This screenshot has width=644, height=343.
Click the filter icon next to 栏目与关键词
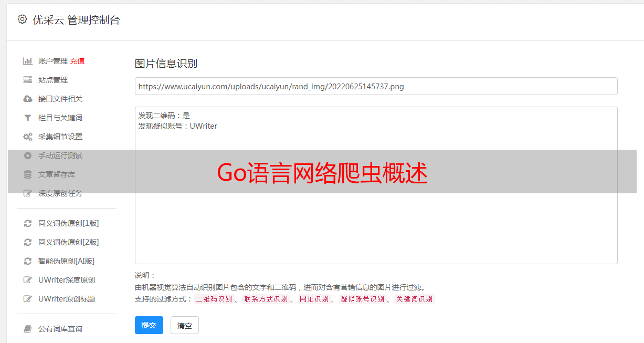pyautogui.click(x=28, y=118)
